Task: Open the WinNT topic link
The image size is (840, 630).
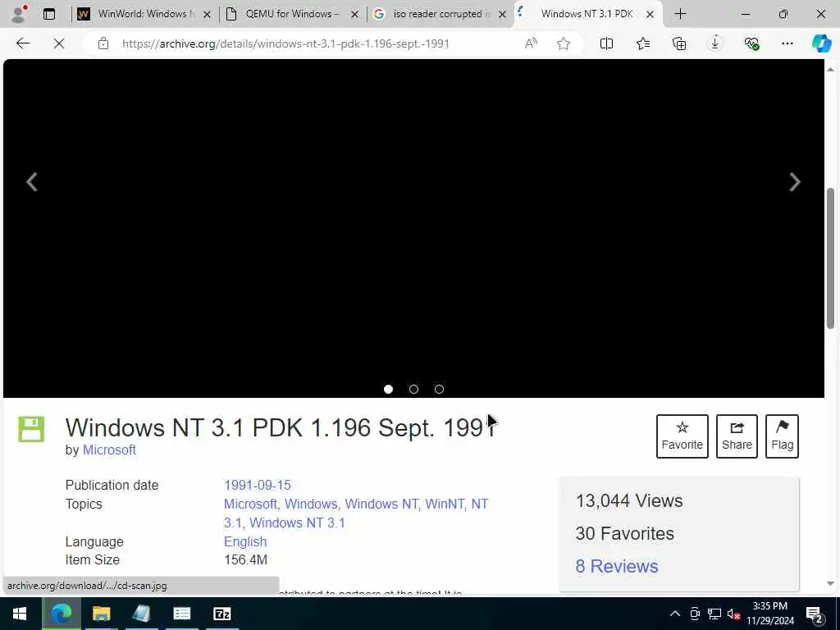Action: pyautogui.click(x=445, y=504)
